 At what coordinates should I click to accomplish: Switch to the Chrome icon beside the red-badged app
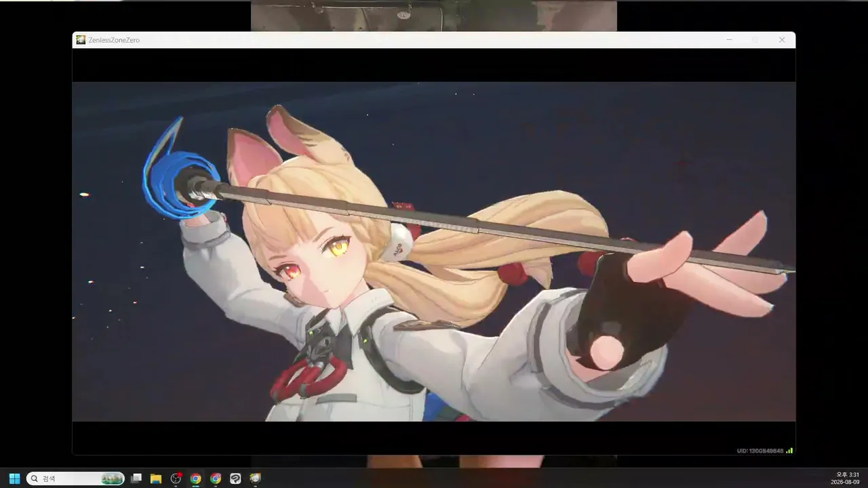[x=196, y=479]
